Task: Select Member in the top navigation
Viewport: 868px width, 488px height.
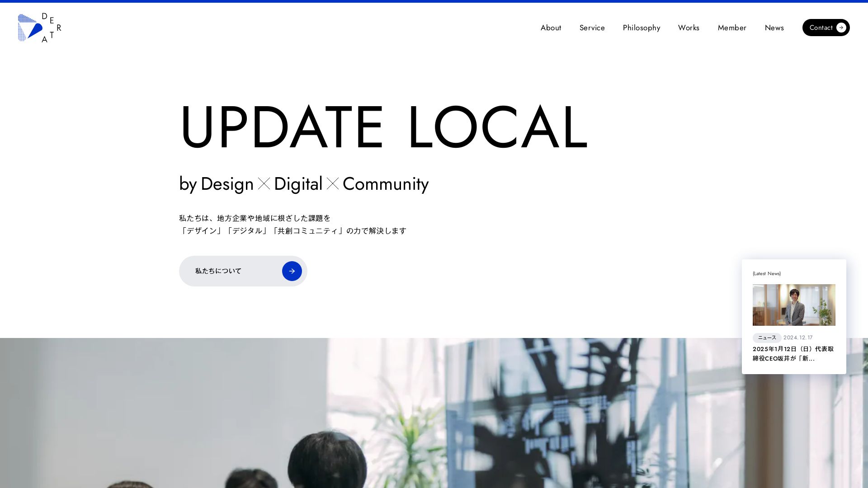Action: tap(731, 28)
